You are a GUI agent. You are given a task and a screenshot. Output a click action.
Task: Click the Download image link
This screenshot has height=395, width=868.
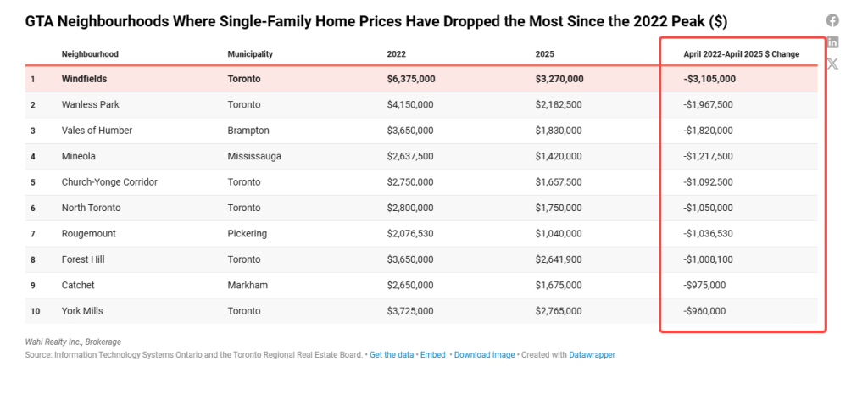pos(484,354)
